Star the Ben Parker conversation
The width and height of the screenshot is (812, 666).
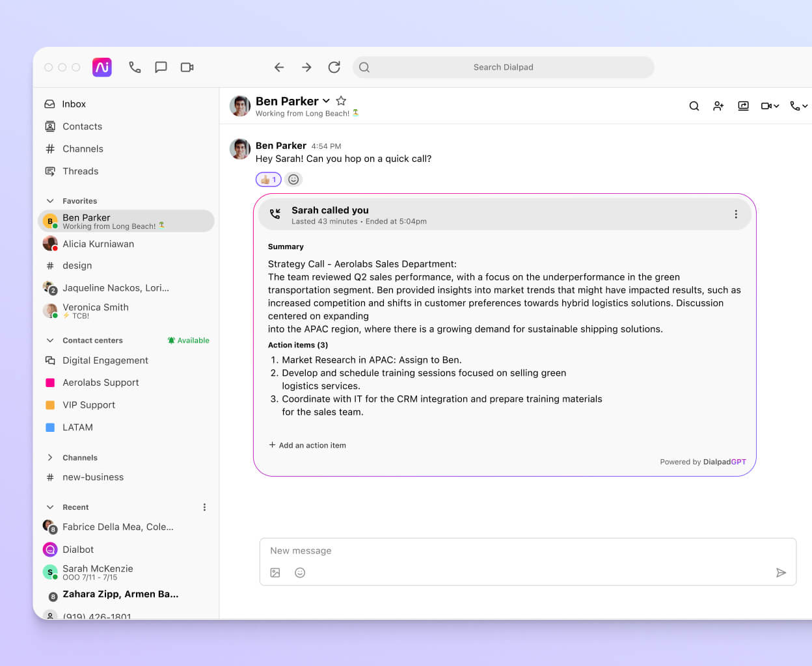click(x=341, y=101)
